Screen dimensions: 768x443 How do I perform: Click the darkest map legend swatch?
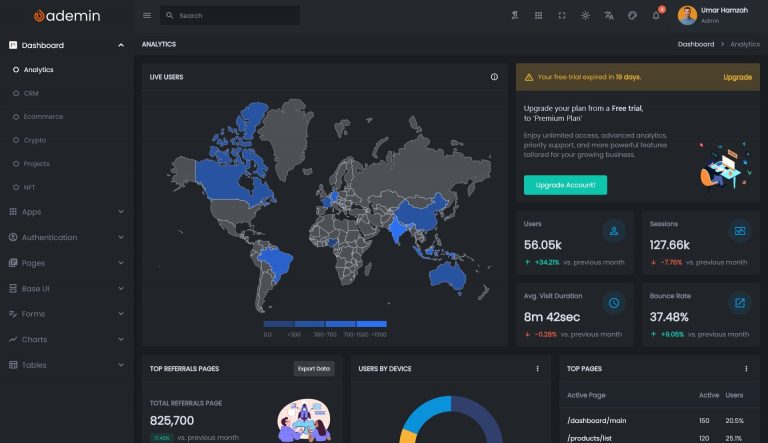pyautogui.click(x=279, y=324)
